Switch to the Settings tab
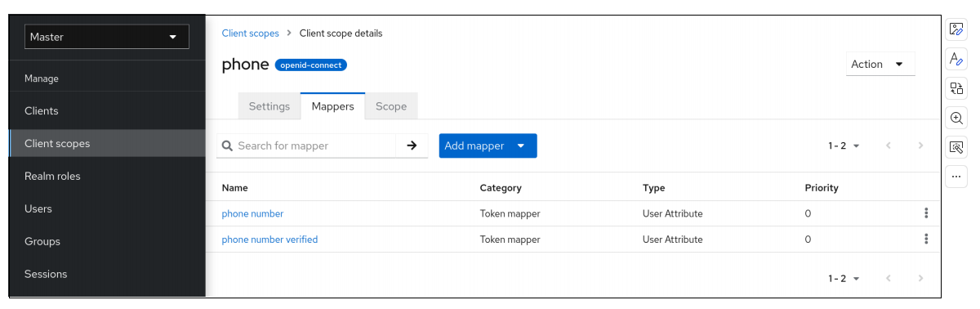980x309 pixels. pos(269,106)
